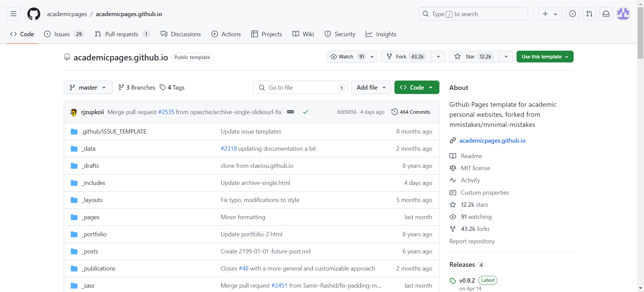
Task: Open the master branch selector
Action: pyautogui.click(x=88, y=87)
